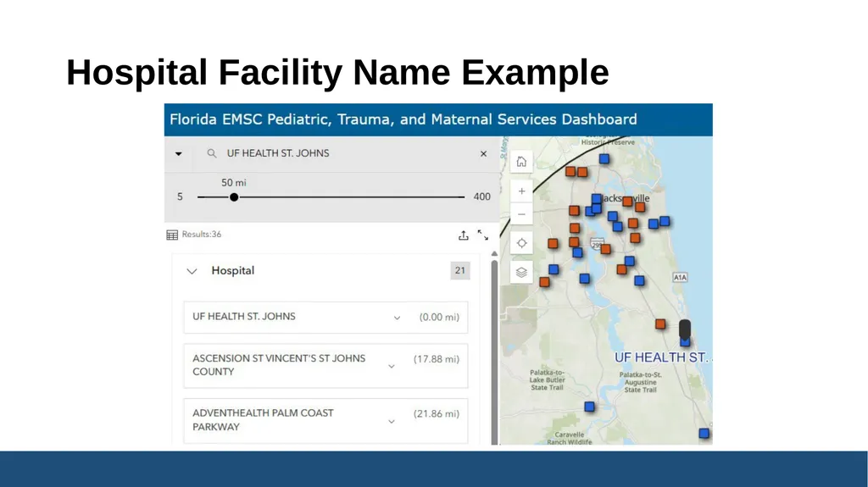Select the UF HEALTH ST. JOHNS result

point(325,317)
